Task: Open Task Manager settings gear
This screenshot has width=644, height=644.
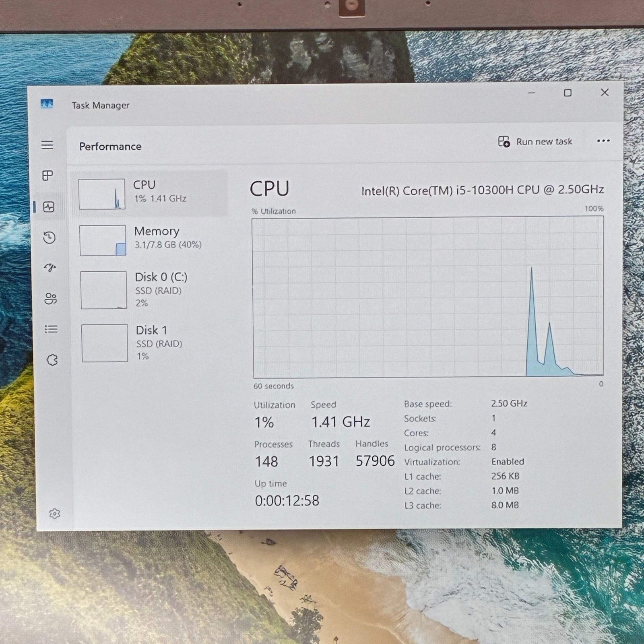Action: click(54, 514)
